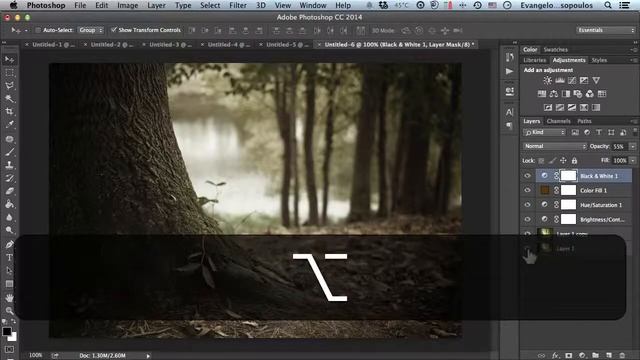The image size is (640, 360).
Task: Switch to the Swatches tab
Action: pyautogui.click(x=556, y=50)
